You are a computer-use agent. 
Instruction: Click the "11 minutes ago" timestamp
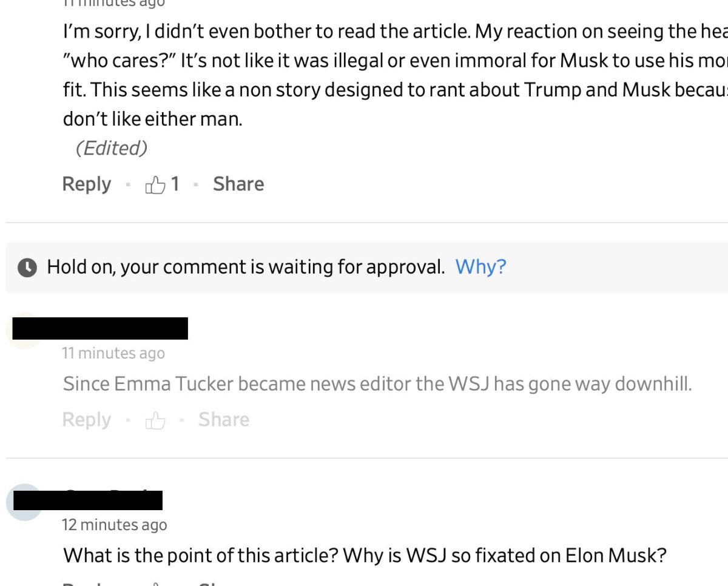[x=113, y=353]
